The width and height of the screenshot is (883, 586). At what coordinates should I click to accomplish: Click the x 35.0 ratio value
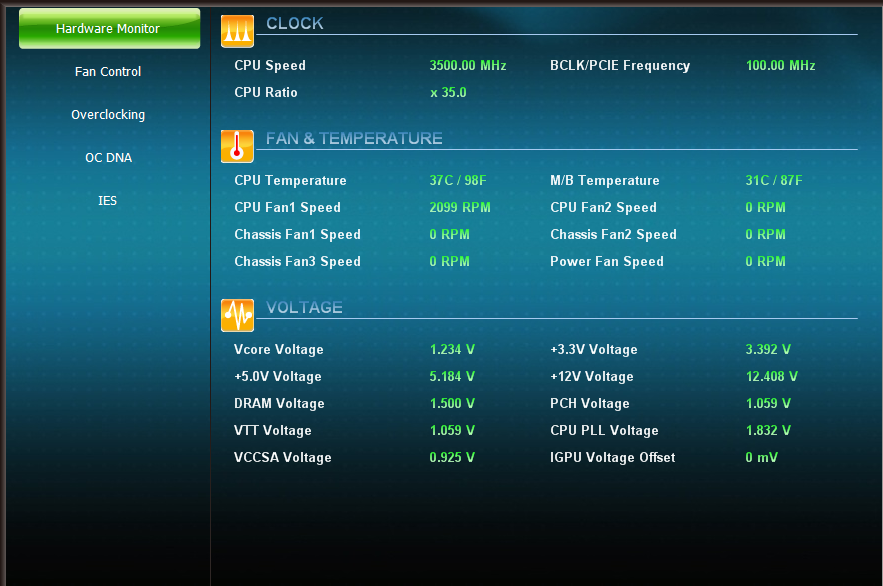point(448,92)
